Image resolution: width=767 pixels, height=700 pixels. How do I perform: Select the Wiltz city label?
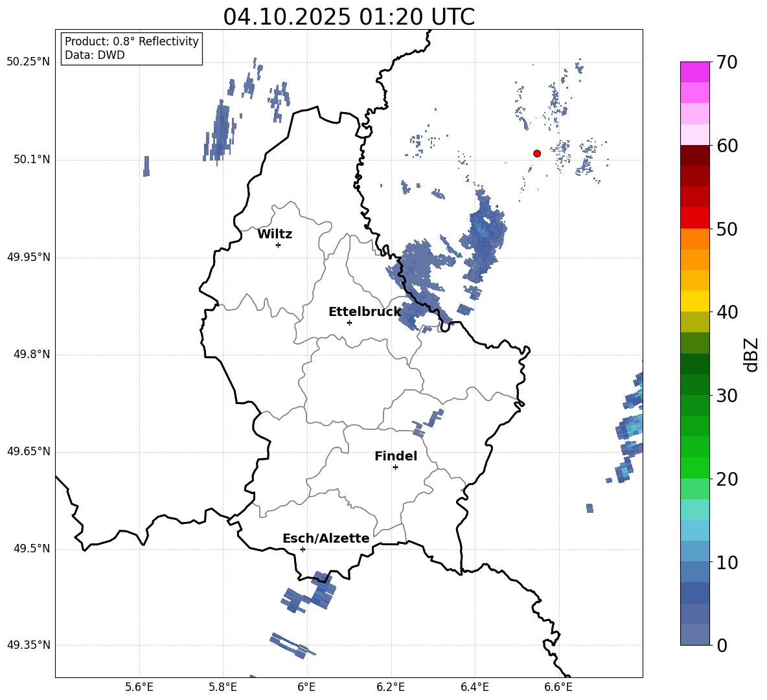point(275,234)
